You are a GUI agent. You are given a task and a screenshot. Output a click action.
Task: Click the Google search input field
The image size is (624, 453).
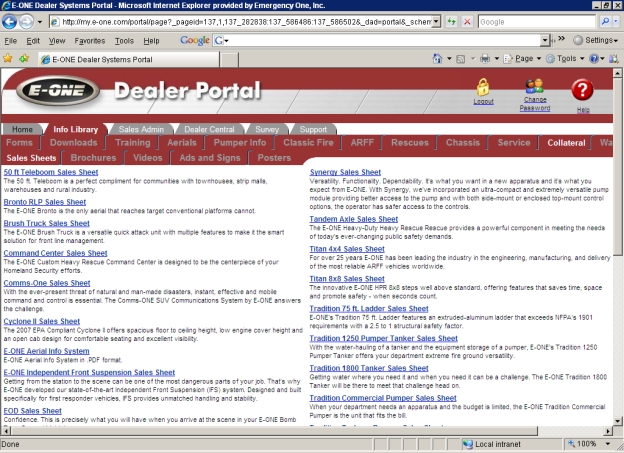click(536, 21)
